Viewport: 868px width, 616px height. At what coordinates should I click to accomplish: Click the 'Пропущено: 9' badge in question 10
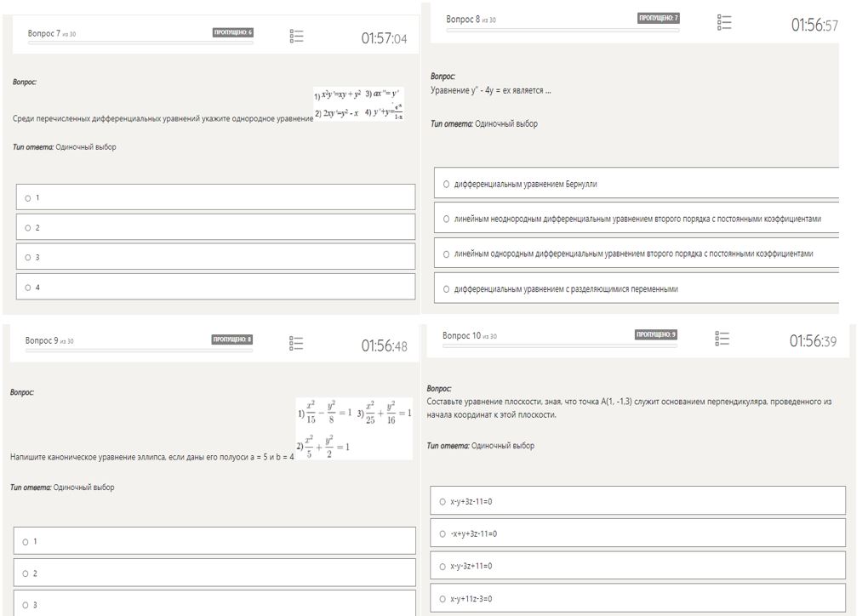[655, 334]
